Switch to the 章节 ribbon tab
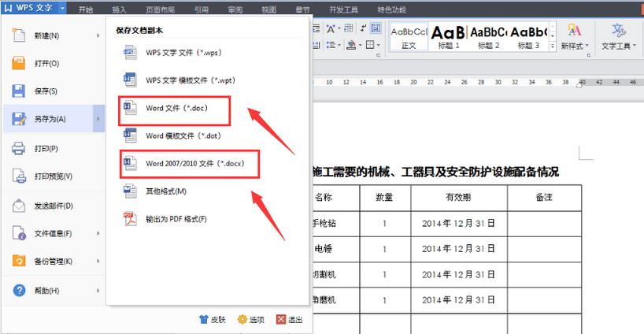Screen dimensions: 644x334 pyautogui.click(x=302, y=9)
